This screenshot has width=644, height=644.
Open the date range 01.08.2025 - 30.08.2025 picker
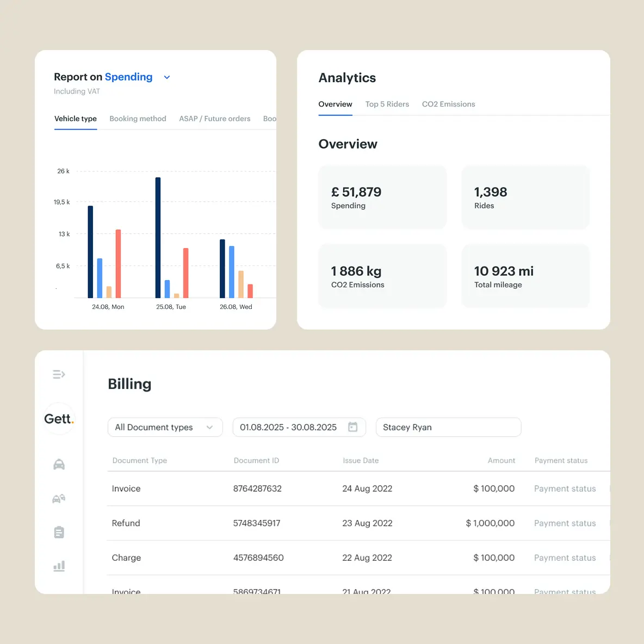(x=299, y=427)
